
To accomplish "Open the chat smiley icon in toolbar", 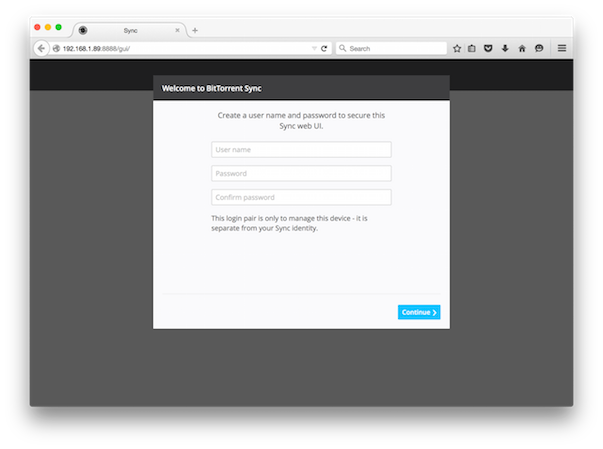I will pos(539,48).
